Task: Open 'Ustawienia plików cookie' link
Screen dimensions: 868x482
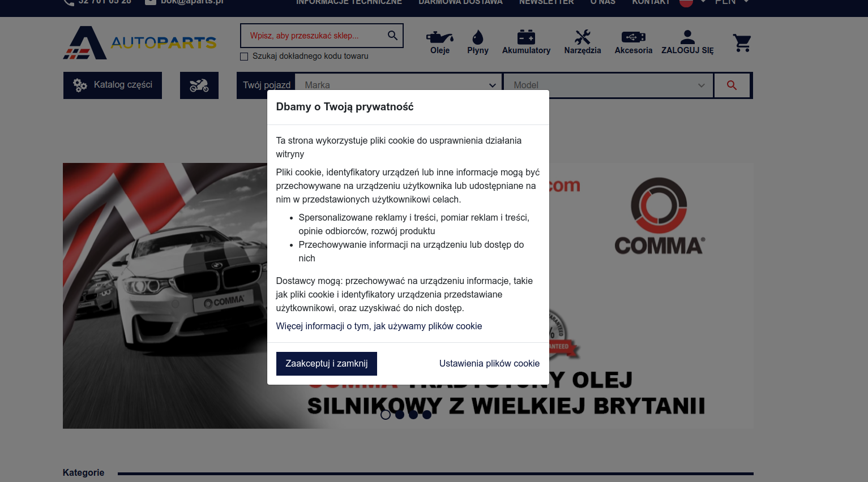Action: [x=489, y=364]
